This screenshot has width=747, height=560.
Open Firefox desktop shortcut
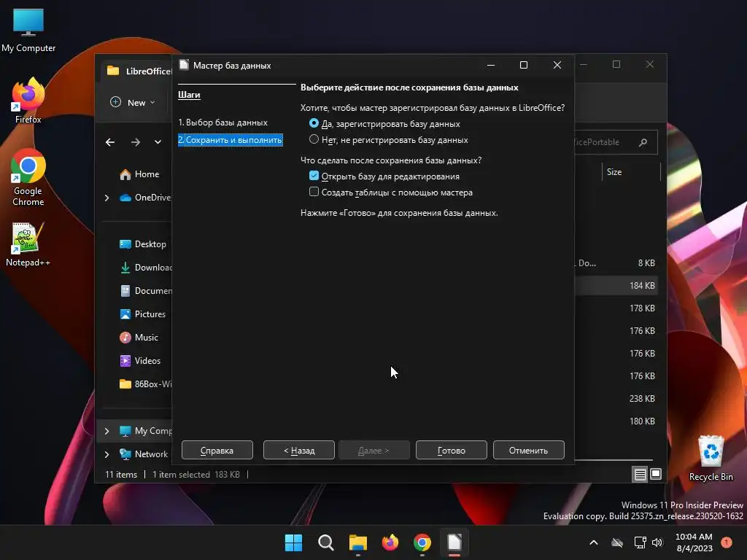(x=28, y=101)
